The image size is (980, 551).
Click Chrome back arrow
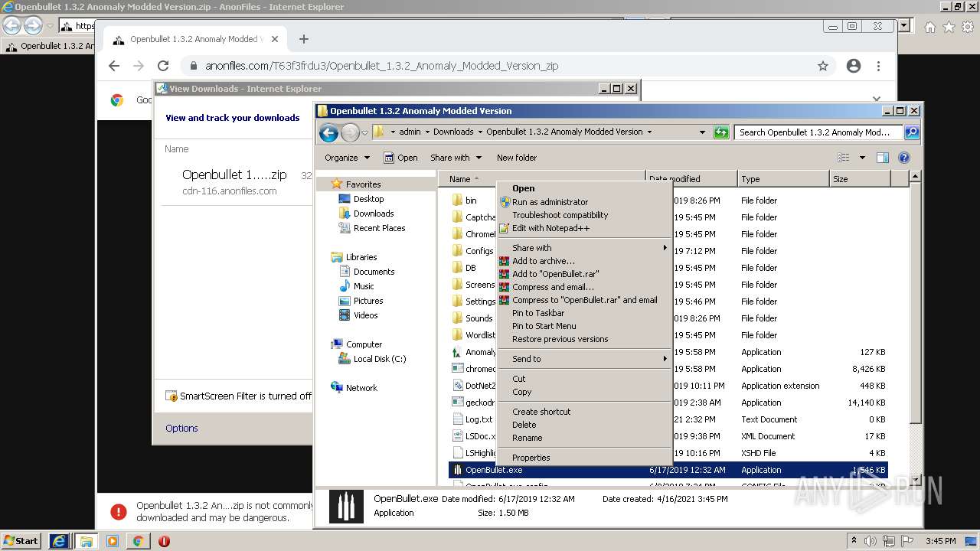click(114, 66)
